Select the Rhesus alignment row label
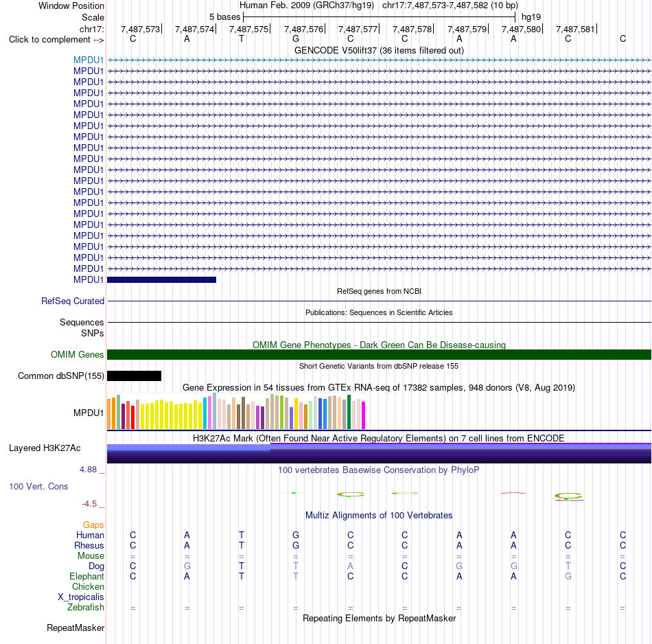The height and width of the screenshot is (644, 652). point(89,545)
